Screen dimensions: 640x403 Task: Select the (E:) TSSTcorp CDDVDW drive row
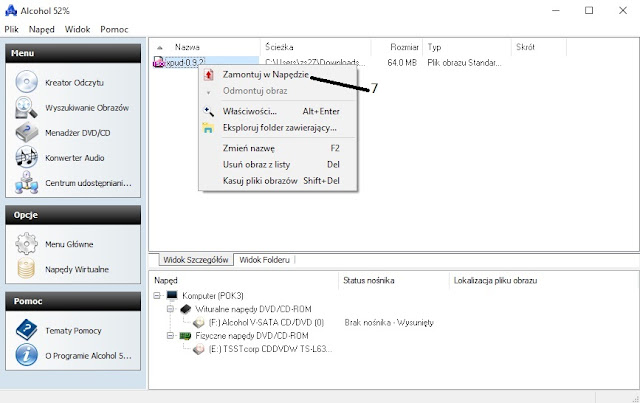[x=270, y=349]
